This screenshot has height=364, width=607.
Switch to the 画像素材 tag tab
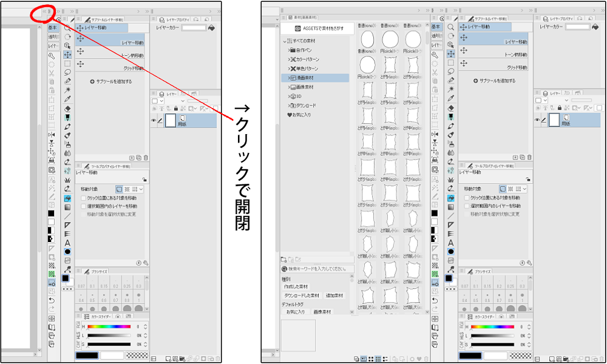pos(323,311)
